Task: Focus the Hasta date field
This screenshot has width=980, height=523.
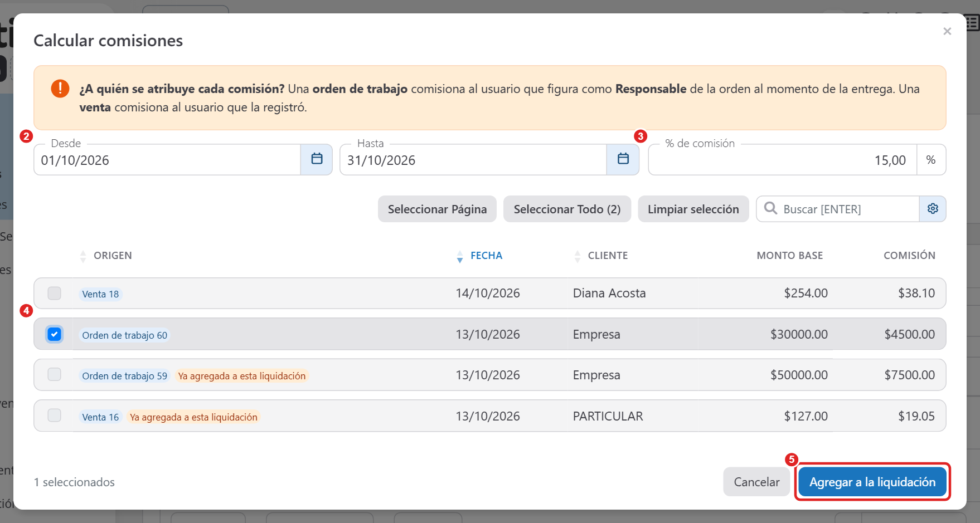Action: click(x=473, y=160)
